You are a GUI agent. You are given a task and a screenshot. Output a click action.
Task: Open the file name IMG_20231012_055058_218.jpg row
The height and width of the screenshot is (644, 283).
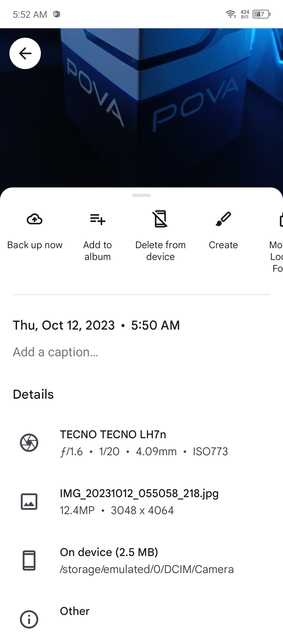tap(141, 502)
